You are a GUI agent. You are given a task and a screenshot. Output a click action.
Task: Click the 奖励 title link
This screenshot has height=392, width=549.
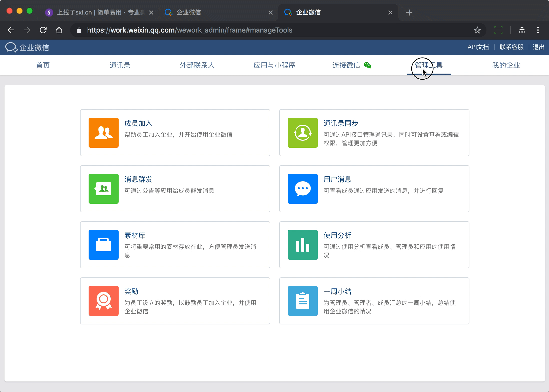click(x=131, y=292)
